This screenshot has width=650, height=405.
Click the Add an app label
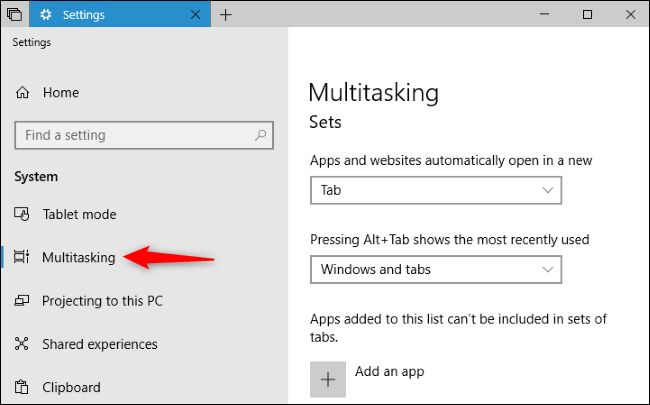click(x=390, y=371)
